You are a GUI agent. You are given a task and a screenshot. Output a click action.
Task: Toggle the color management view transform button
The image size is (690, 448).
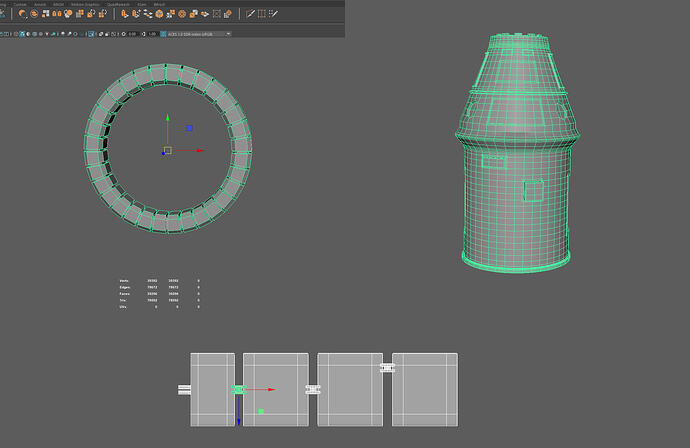(x=163, y=34)
